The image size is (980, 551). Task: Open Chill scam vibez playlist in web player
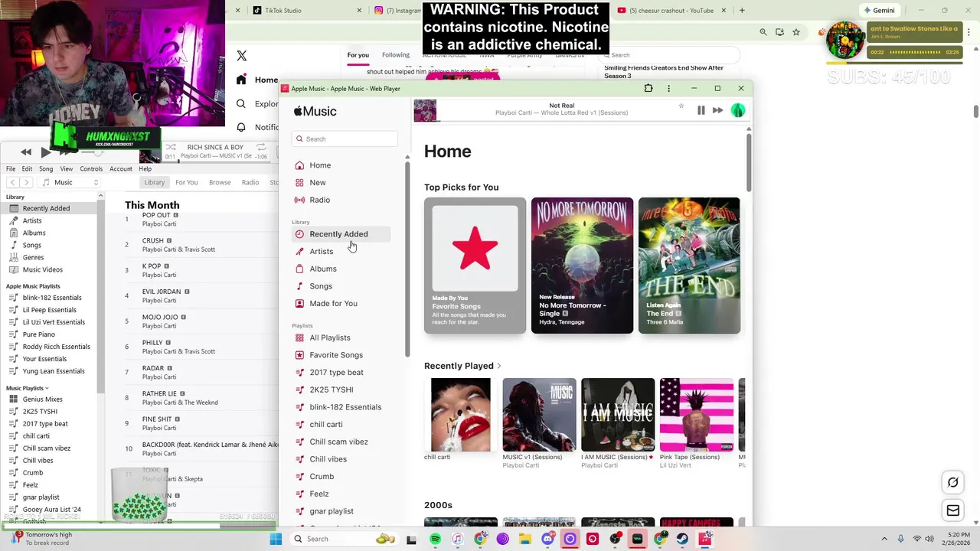coord(341,442)
